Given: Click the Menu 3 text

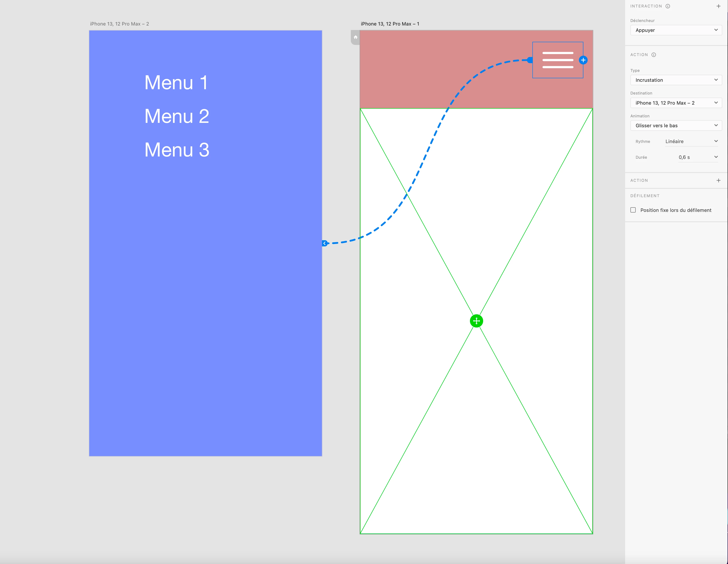Looking at the screenshot, I should [x=177, y=150].
